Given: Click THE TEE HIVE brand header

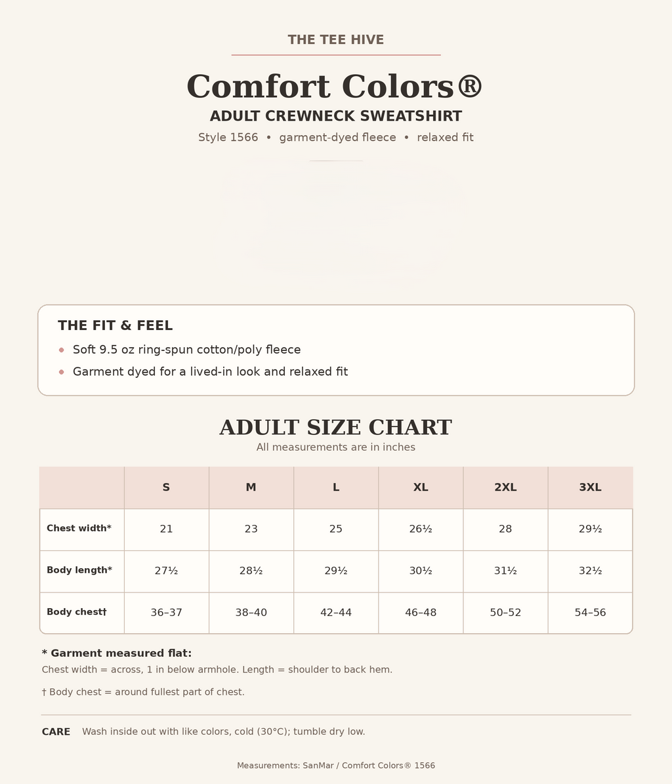Looking at the screenshot, I should (336, 39).
